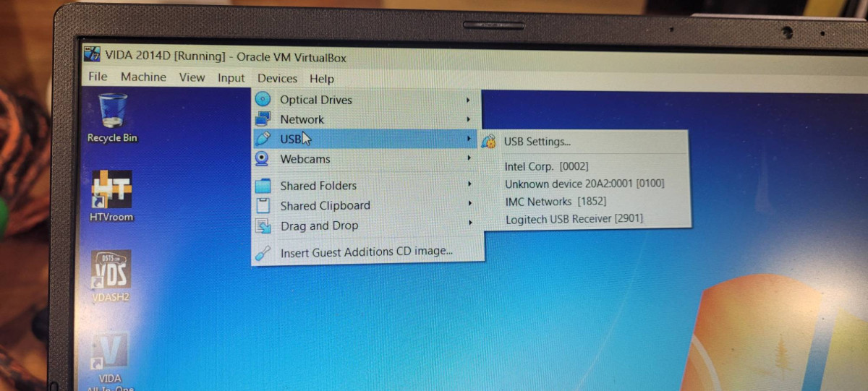
Task: Open the Help menu
Action: 322,79
